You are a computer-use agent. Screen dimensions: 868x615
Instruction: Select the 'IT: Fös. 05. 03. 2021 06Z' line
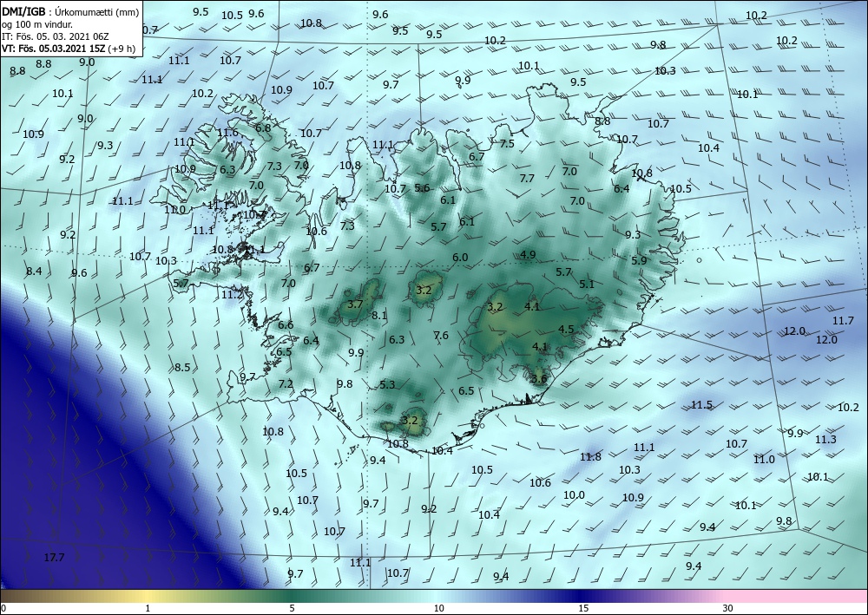(56, 36)
